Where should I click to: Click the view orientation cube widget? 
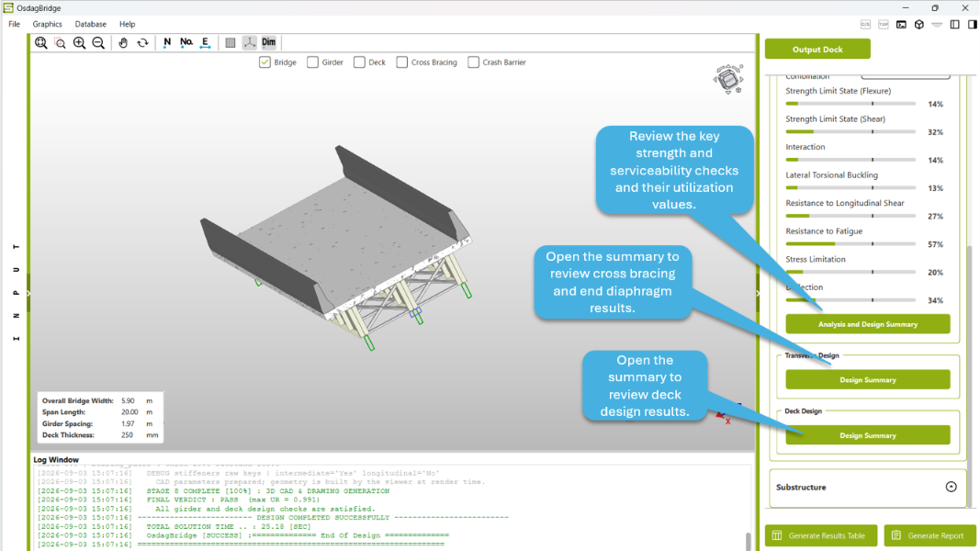click(x=728, y=79)
